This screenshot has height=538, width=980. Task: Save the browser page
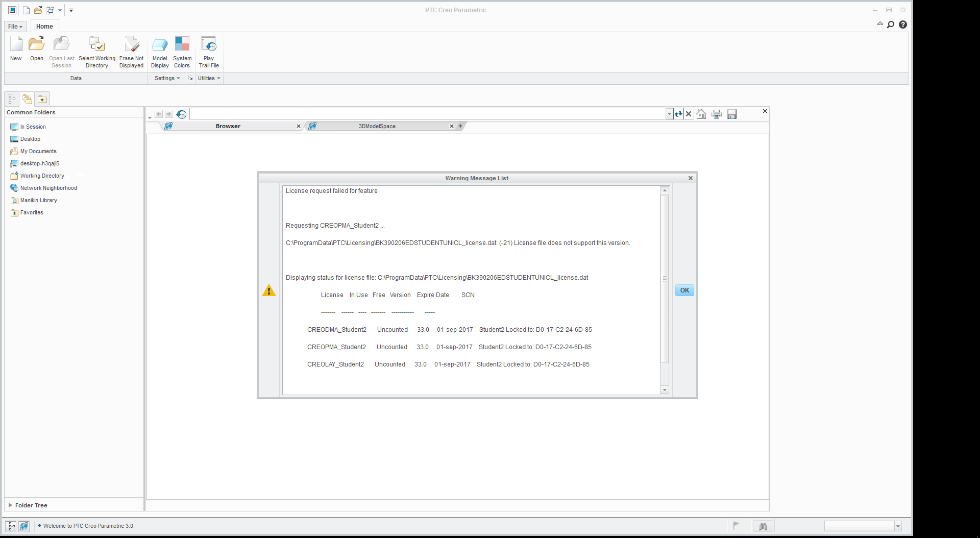coord(732,114)
